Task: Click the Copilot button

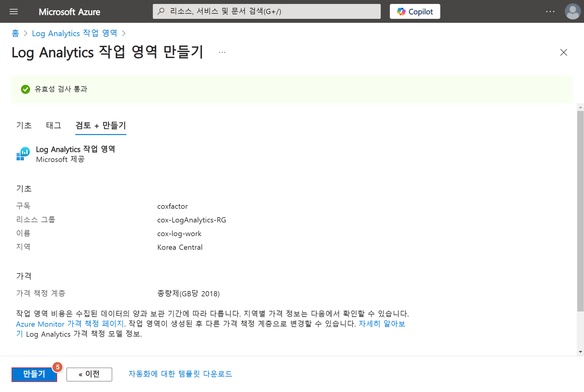Action: coord(415,12)
